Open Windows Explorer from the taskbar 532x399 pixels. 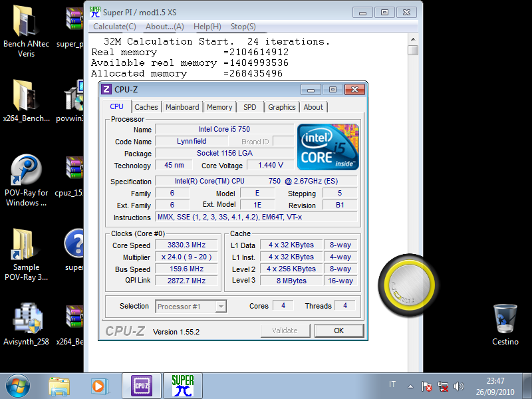coord(59,386)
